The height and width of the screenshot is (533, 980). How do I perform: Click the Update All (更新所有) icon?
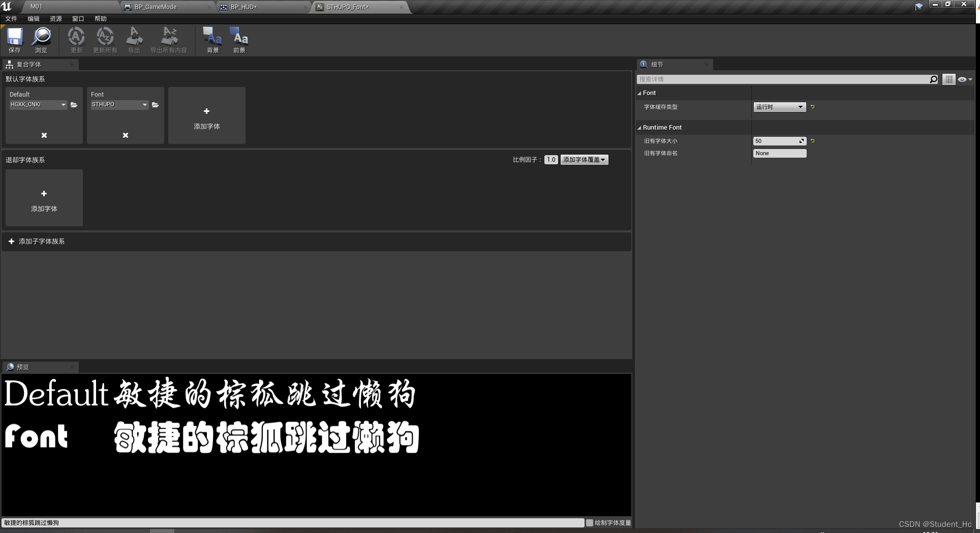[105, 40]
